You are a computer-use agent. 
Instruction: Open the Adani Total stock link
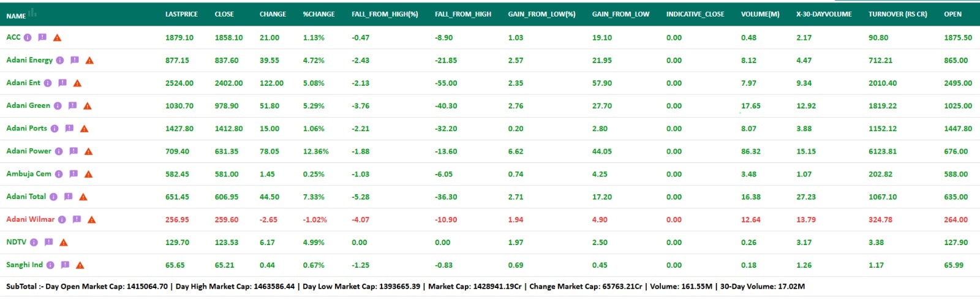click(x=26, y=197)
